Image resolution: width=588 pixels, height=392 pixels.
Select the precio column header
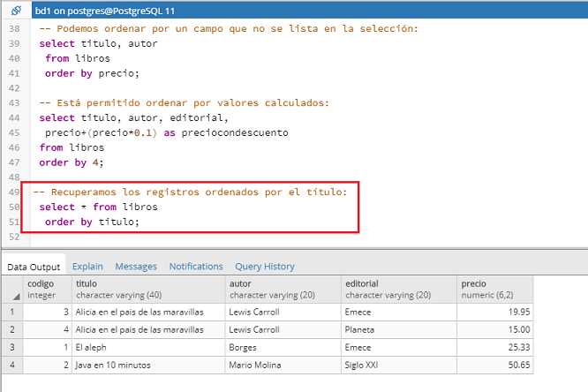(495, 290)
